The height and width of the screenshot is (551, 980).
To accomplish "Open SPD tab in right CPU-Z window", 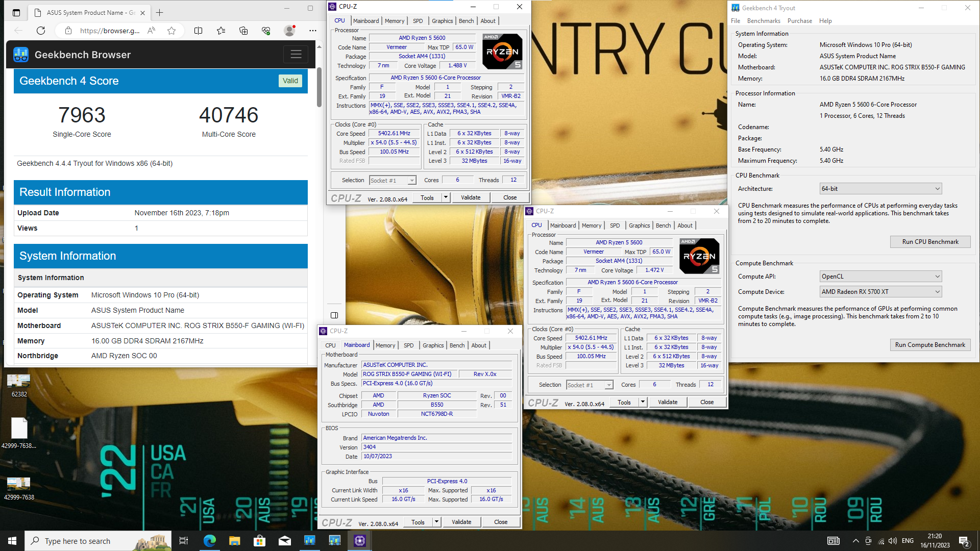I will (x=615, y=226).
